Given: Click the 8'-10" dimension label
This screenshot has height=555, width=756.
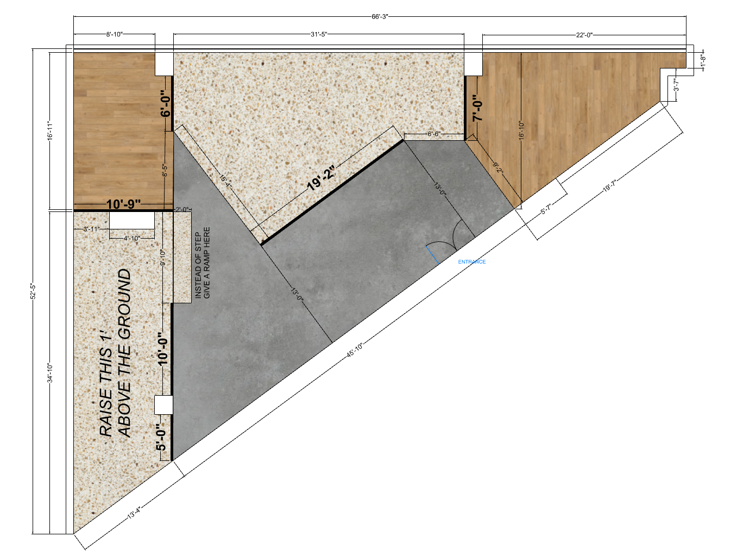Looking at the screenshot, I should click(115, 35).
